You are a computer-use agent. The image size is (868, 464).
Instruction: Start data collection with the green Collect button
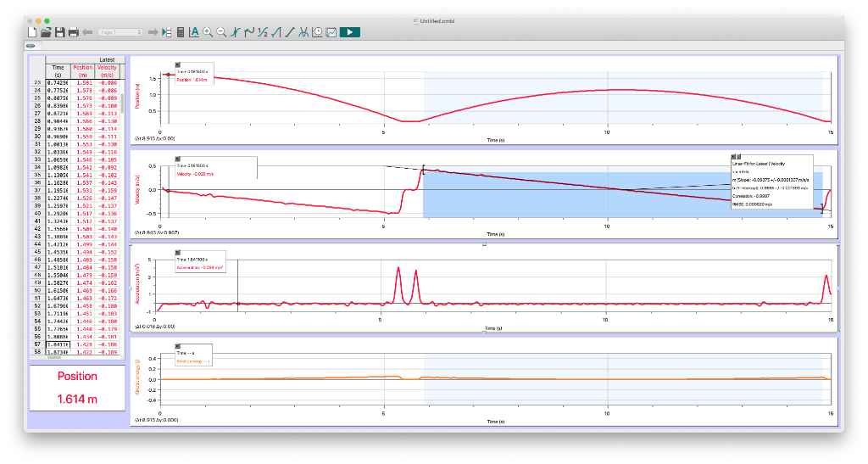[350, 33]
